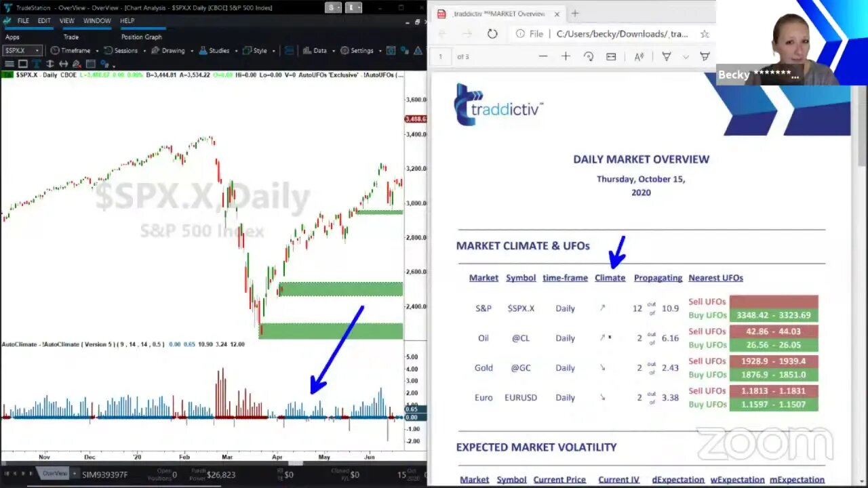868x488 pixels.
Task: Expand the Drawing dropdown arrow
Action: click(x=192, y=51)
